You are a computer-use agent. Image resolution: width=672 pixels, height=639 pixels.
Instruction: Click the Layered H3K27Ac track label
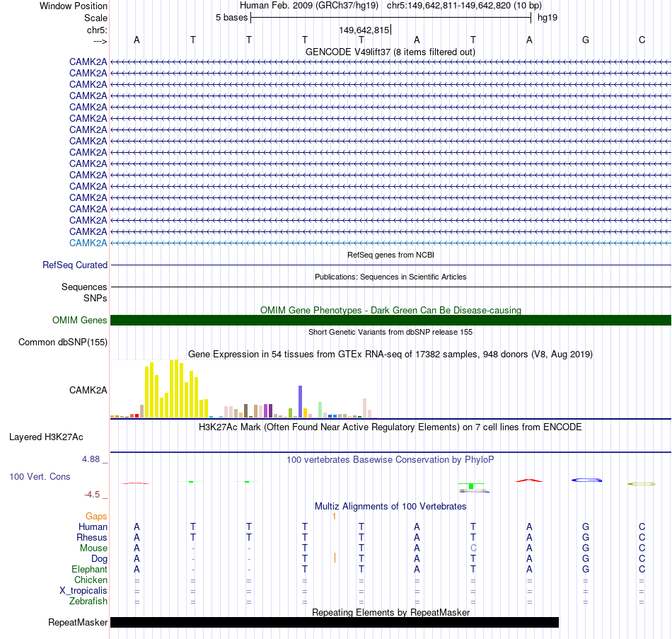point(46,437)
